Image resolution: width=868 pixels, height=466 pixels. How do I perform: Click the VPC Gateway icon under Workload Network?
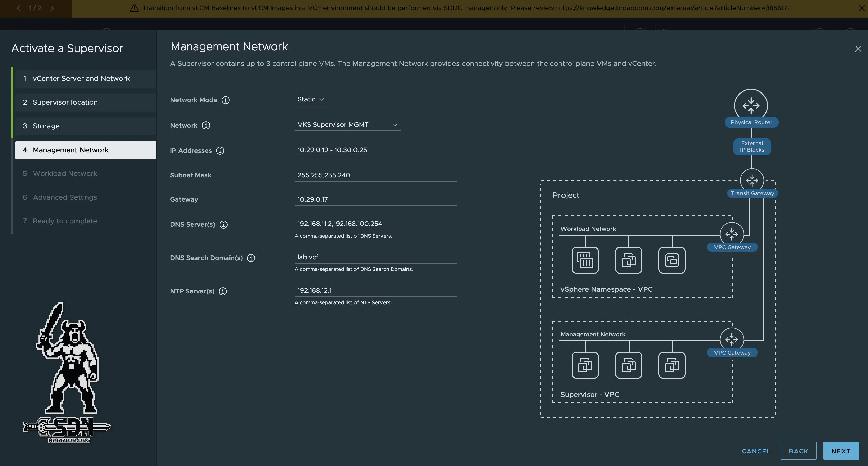[732, 234]
